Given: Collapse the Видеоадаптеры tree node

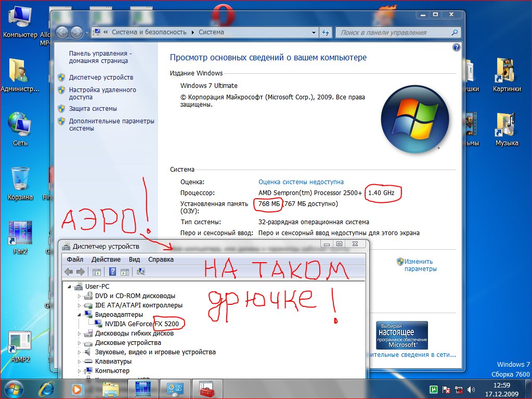Looking at the screenshot, I should [x=80, y=315].
